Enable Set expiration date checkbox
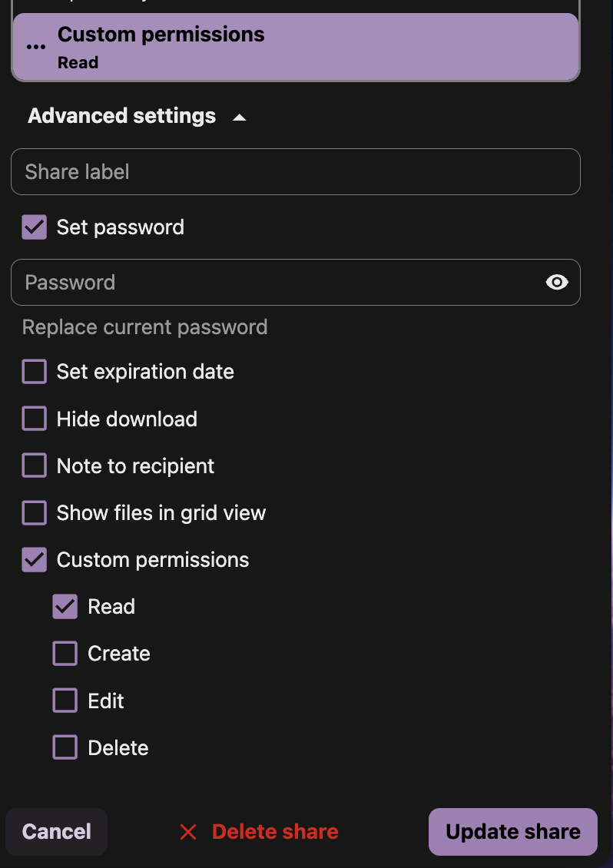 (x=35, y=372)
